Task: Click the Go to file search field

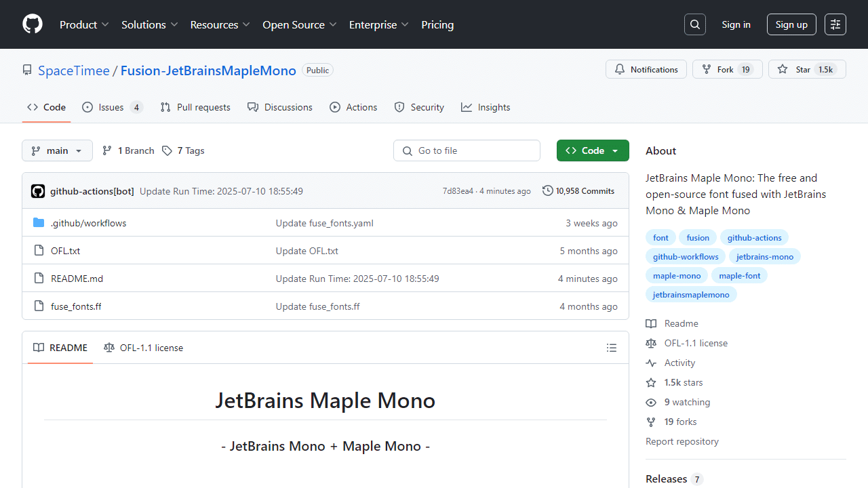Action: tap(467, 150)
